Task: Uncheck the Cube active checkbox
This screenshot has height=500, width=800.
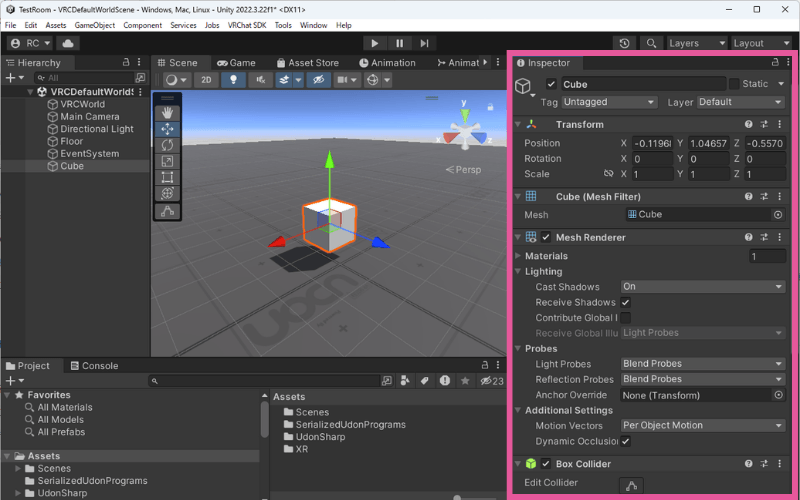Action: pos(551,84)
